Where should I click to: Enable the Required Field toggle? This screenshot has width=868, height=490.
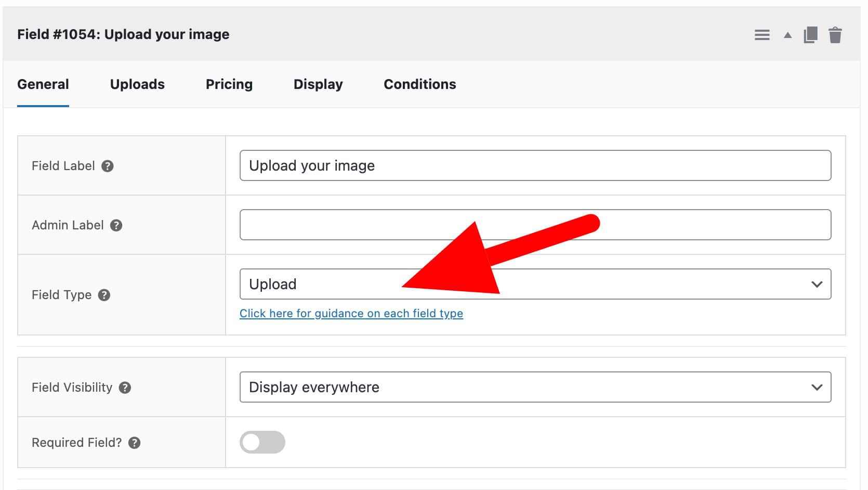262,442
